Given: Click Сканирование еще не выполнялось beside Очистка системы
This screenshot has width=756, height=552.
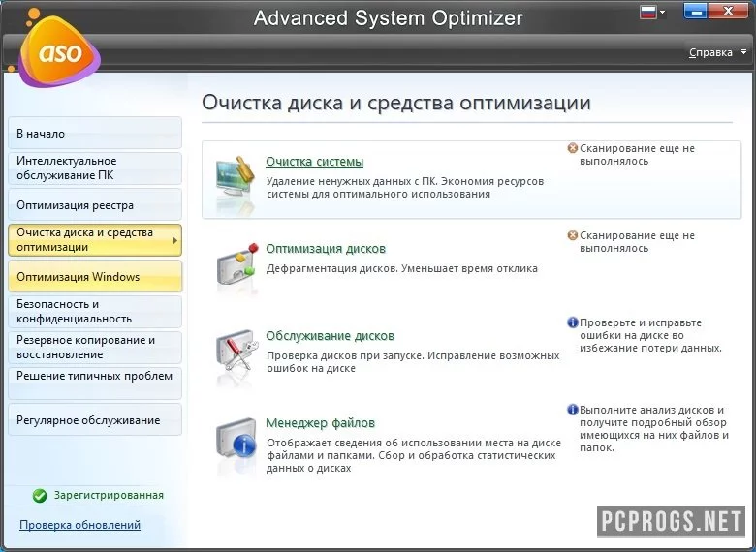Looking at the screenshot, I should click(637, 155).
